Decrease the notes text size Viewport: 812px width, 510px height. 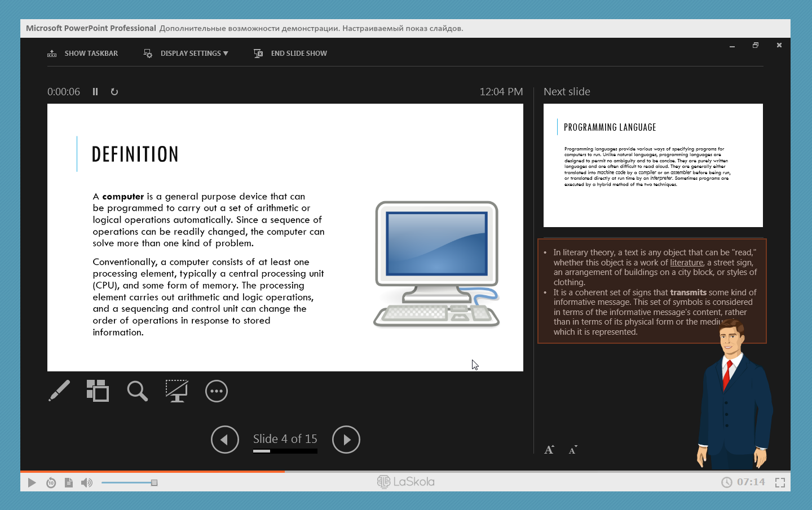[573, 450]
